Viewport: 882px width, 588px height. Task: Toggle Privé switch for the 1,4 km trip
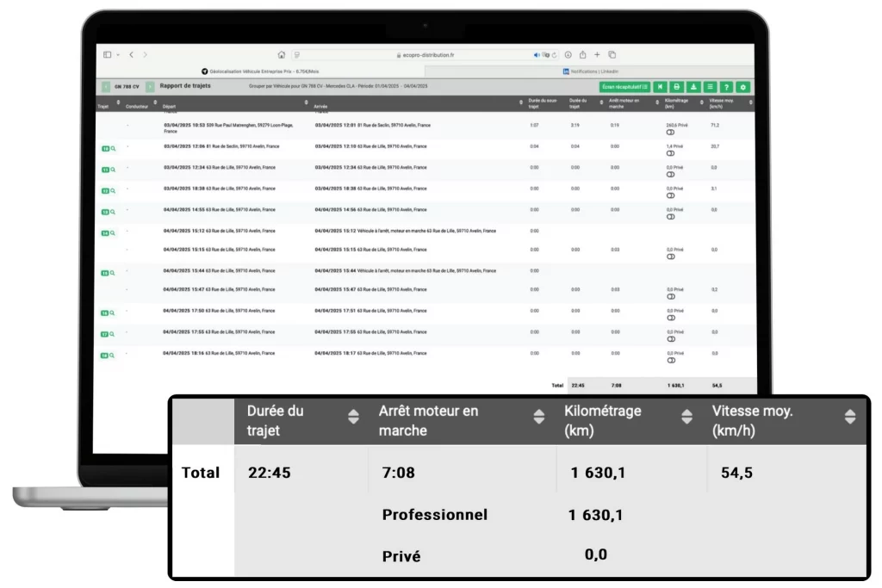[x=670, y=152]
